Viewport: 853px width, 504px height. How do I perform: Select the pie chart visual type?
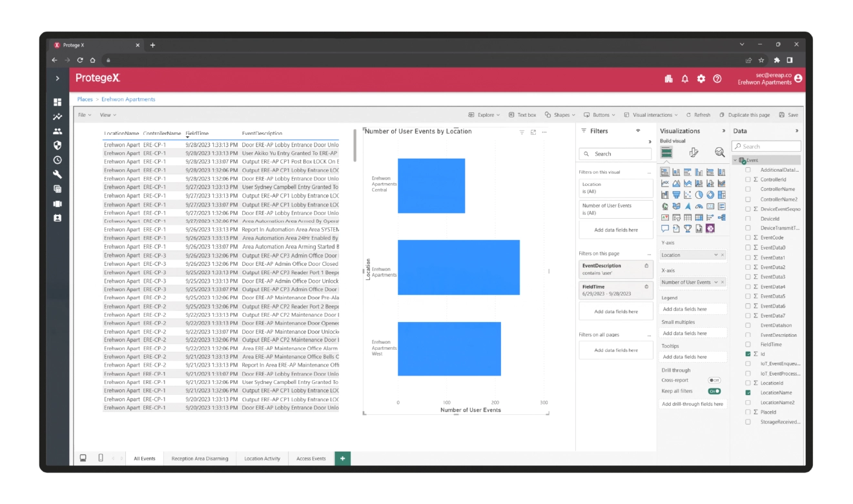tap(699, 194)
